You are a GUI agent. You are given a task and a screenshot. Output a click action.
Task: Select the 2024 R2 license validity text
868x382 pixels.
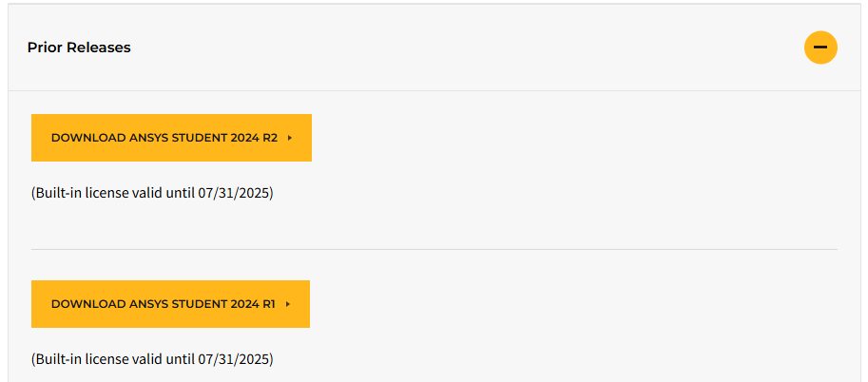click(x=152, y=193)
